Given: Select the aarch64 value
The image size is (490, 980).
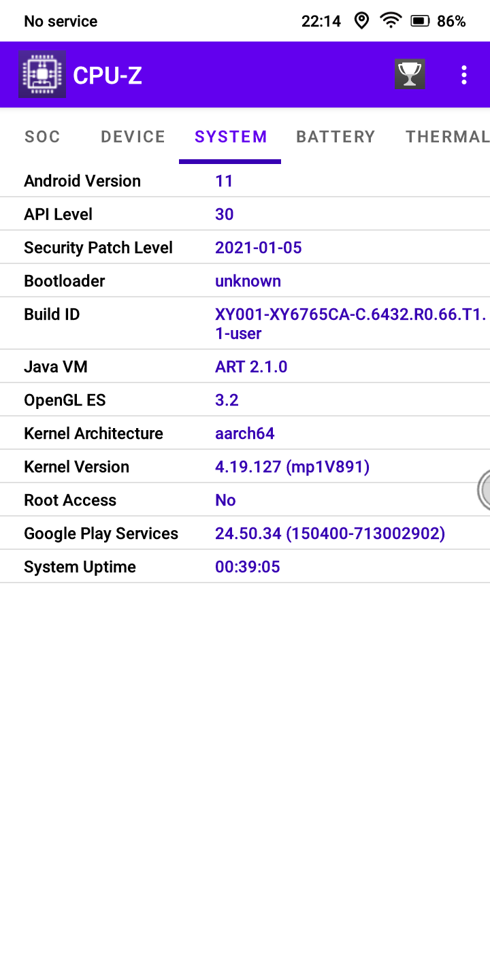Looking at the screenshot, I should click(245, 434).
